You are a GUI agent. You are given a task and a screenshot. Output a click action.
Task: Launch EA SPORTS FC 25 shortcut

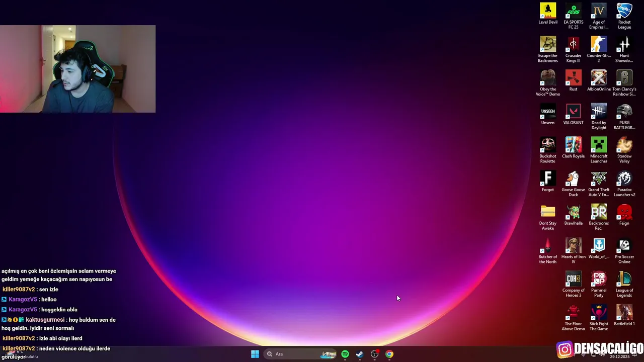pyautogui.click(x=574, y=16)
